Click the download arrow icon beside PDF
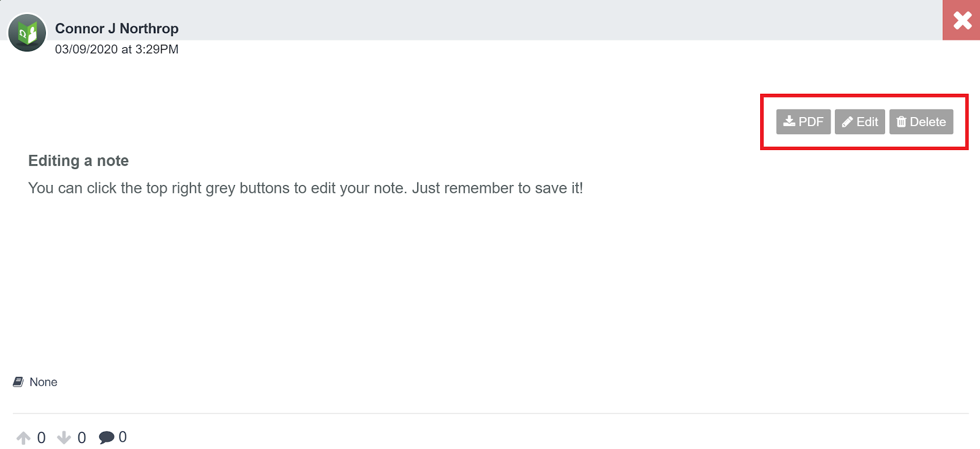 point(789,121)
